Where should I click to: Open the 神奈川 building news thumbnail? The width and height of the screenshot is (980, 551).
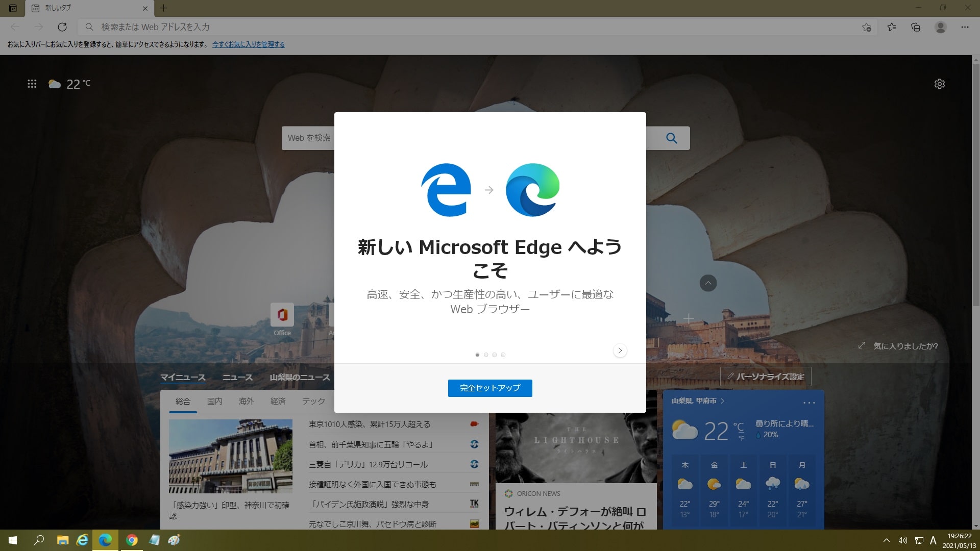(231, 456)
